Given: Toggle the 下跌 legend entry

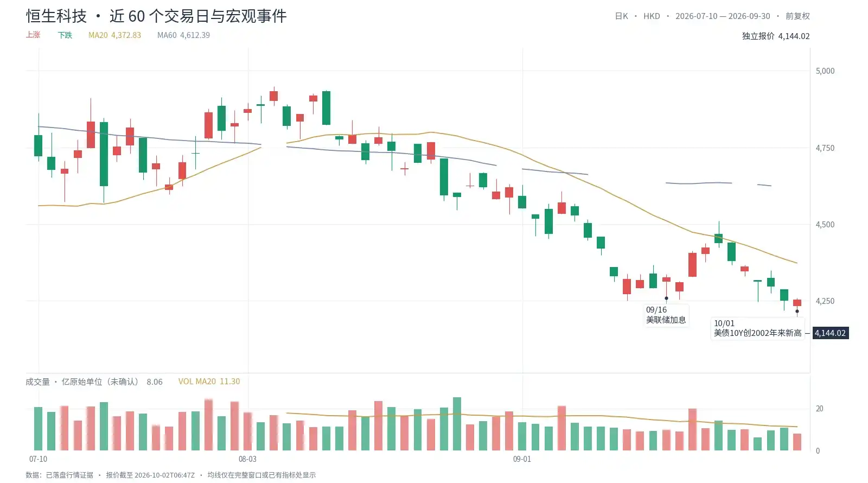Looking at the screenshot, I should [x=65, y=35].
